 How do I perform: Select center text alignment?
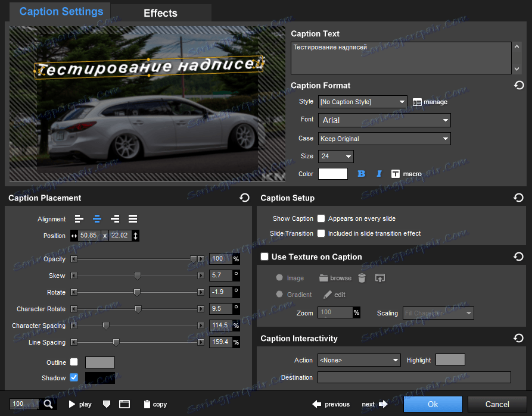click(97, 219)
